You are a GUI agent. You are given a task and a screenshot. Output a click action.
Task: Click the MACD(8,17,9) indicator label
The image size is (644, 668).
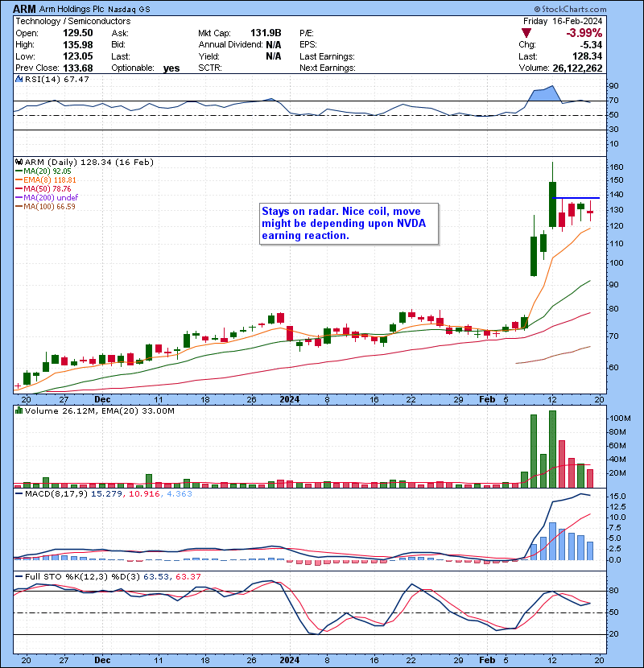[x=56, y=494]
